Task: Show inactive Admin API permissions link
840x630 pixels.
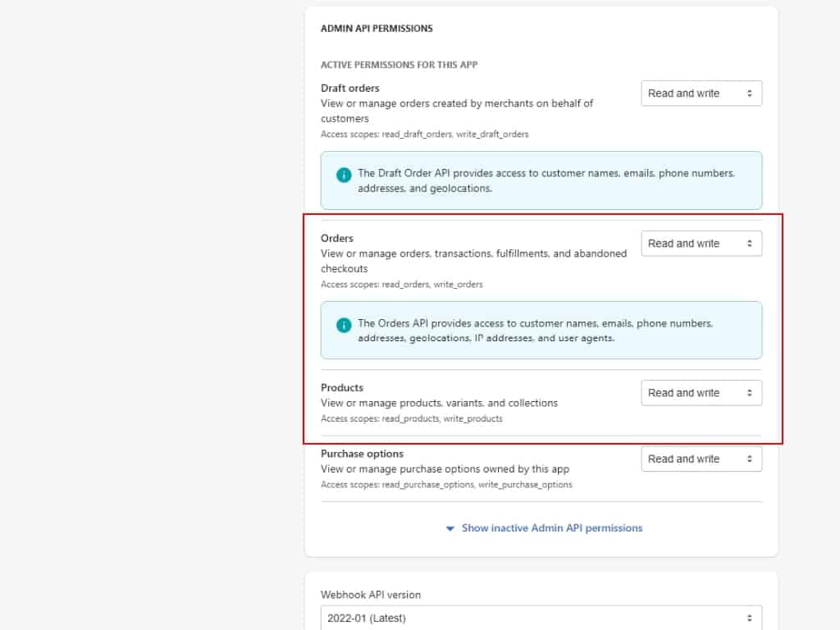Action: coord(551,528)
